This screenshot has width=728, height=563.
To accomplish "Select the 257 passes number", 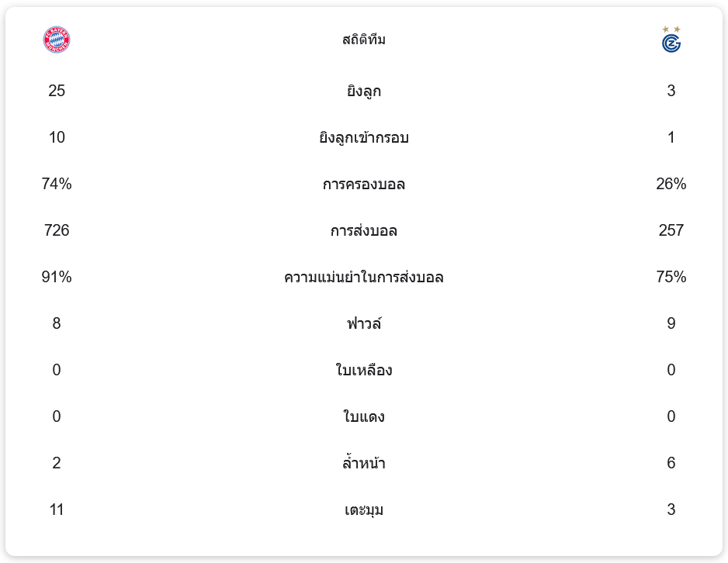I will [671, 230].
